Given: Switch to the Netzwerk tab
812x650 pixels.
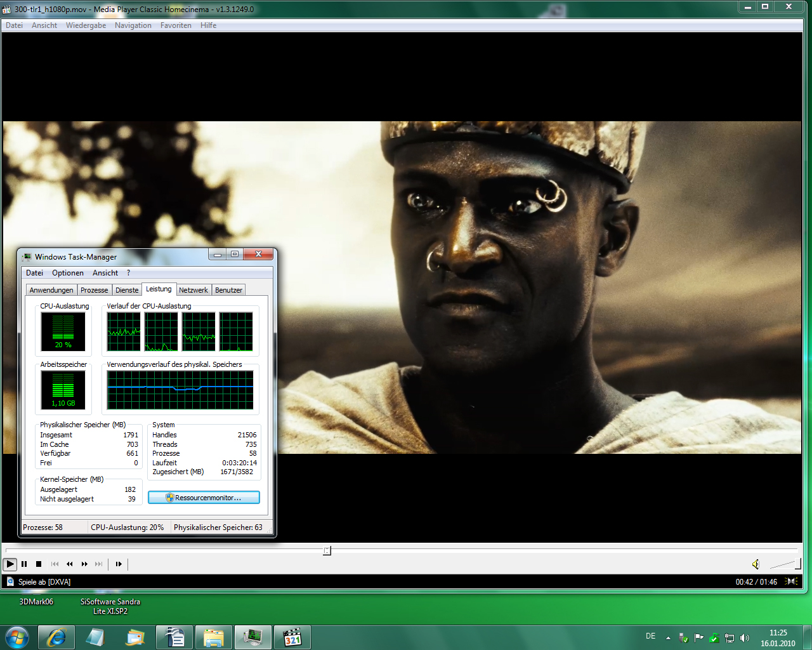Looking at the screenshot, I should pyautogui.click(x=193, y=290).
